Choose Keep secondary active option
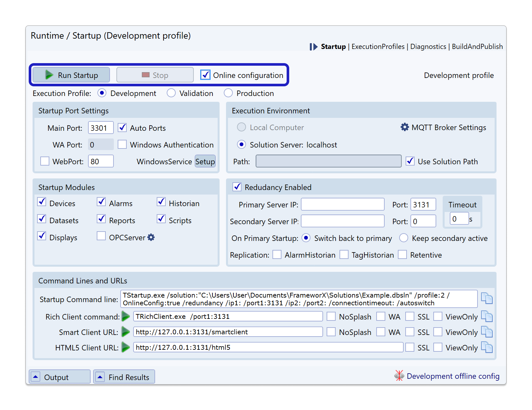This screenshot has height=410, width=532. (x=404, y=238)
